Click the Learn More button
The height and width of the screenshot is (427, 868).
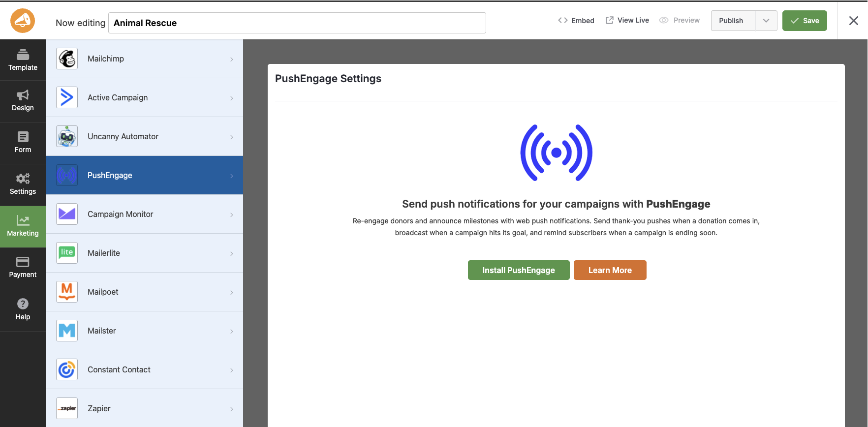pos(610,270)
